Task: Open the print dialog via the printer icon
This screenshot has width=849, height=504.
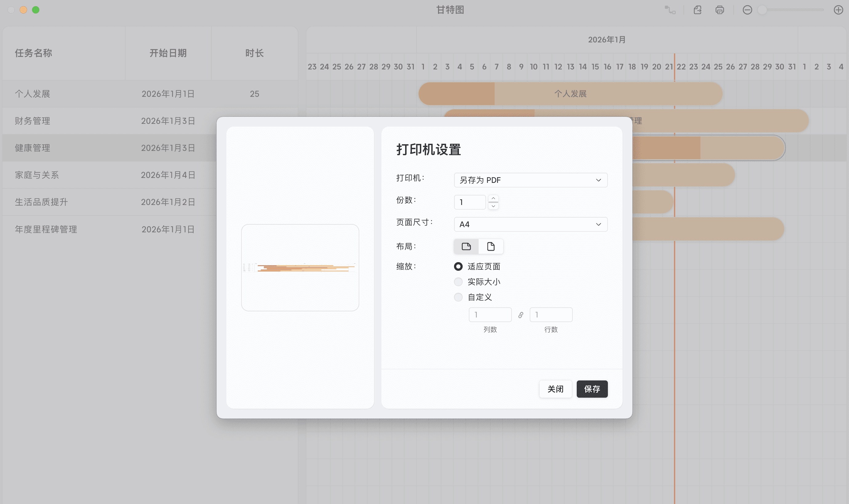Action: pos(719,10)
